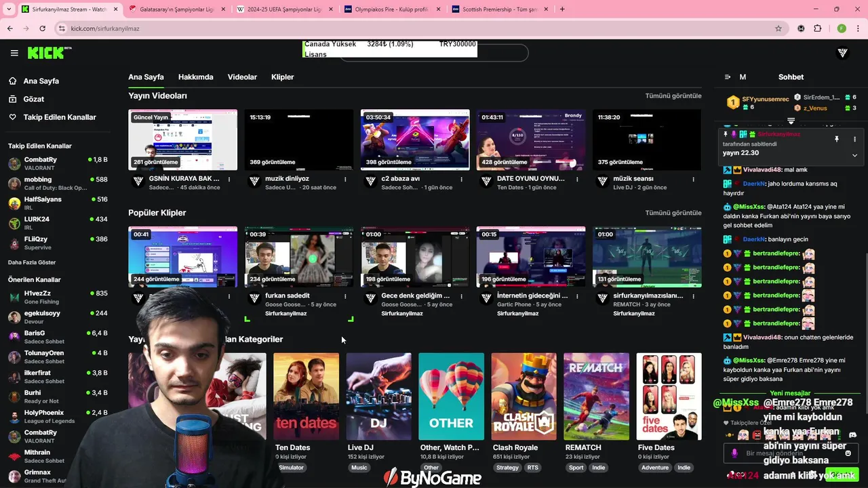Open the 03:50:34 c2 abaza avı thumbnail
The height and width of the screenshot is (488, 868).
click(415, 140)
